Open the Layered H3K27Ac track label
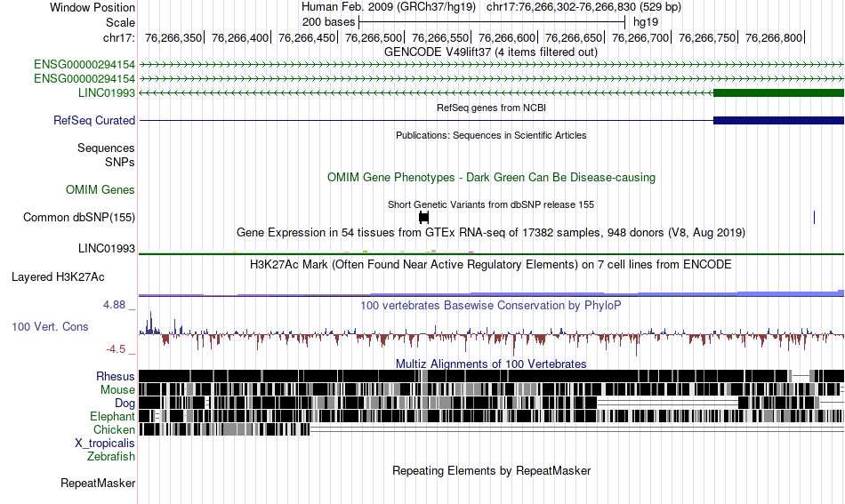The height and width of the screenshot is (504, 845). point(58,277)
